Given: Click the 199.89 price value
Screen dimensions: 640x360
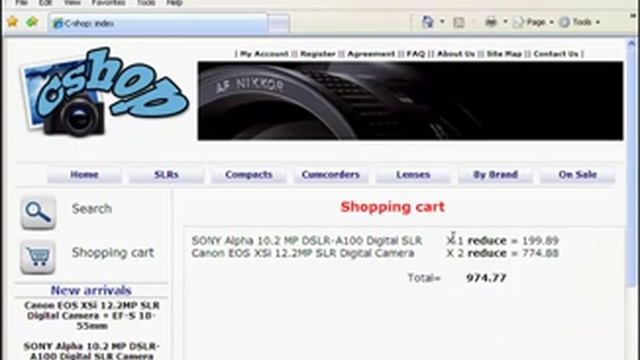Looking at the screenshot, I should point(540,241).
